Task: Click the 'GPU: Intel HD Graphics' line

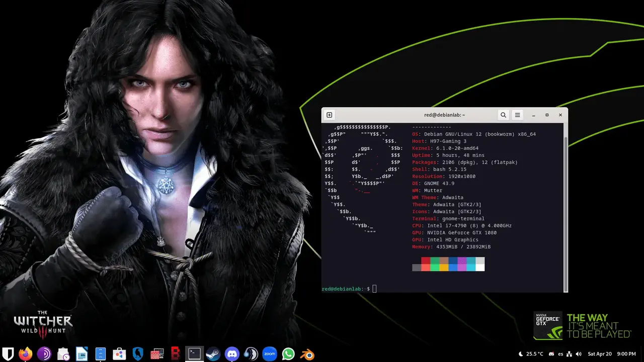Action: tap(445, 240)
